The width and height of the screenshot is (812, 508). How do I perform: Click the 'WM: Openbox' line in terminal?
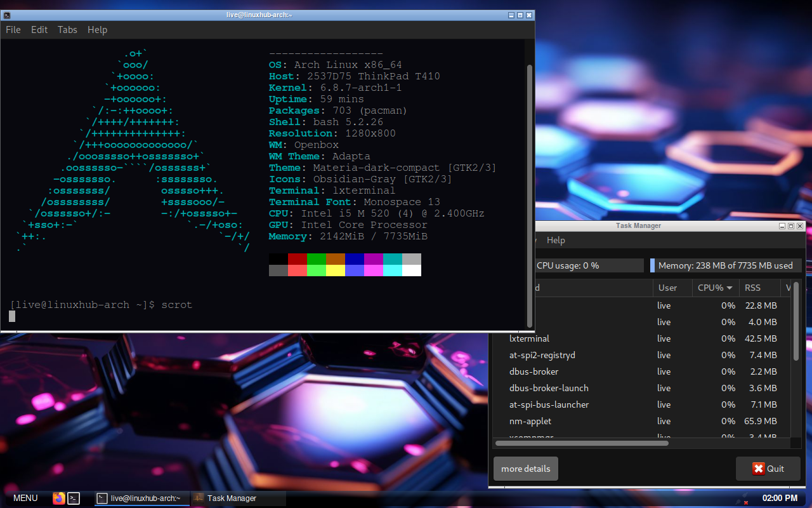(304, 145)
